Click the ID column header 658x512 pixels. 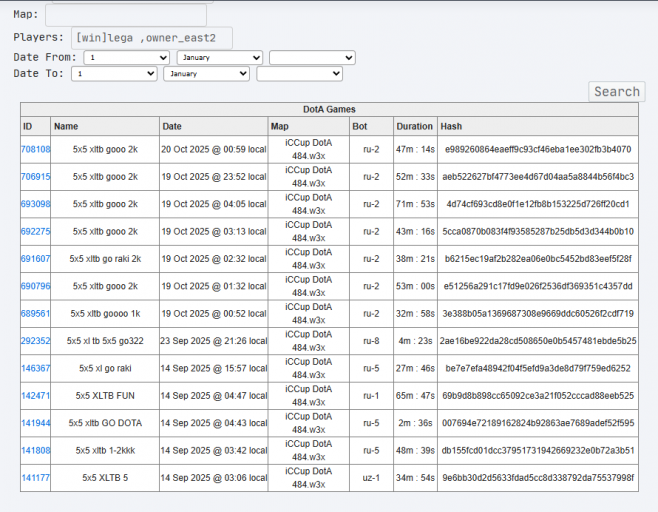pos(35,126)
